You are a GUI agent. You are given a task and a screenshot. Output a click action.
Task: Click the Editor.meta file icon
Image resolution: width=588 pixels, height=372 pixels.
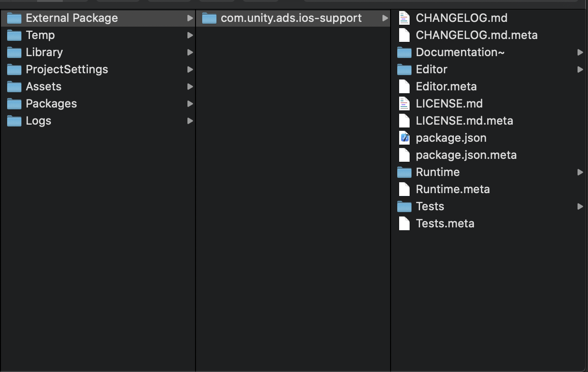coord(404,87)
